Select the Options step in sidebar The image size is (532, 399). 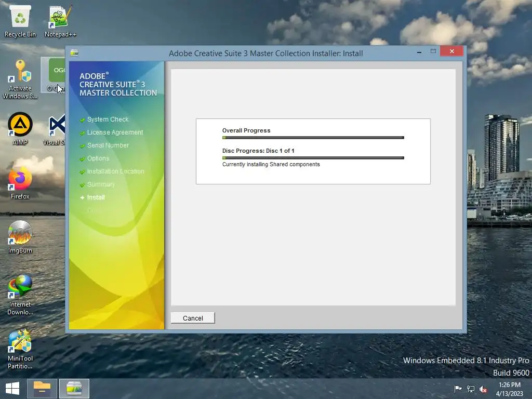click(x=98, y=158)
